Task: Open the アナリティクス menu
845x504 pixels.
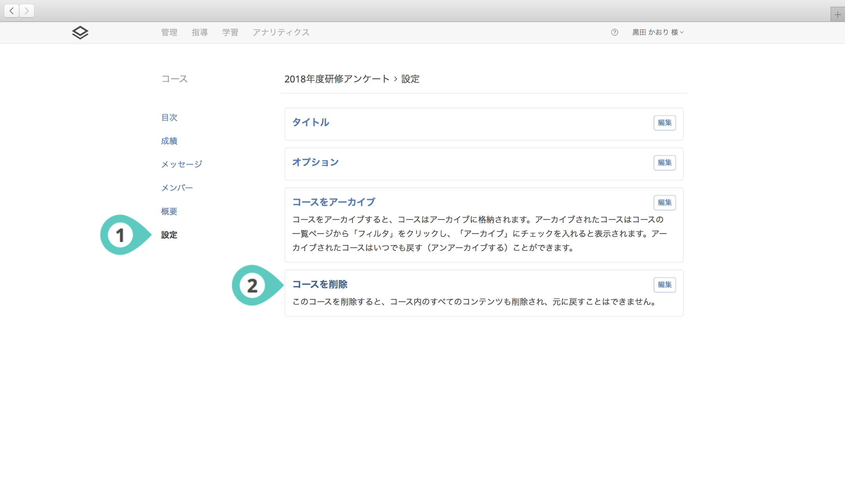Action: click(x=281, y=32)
